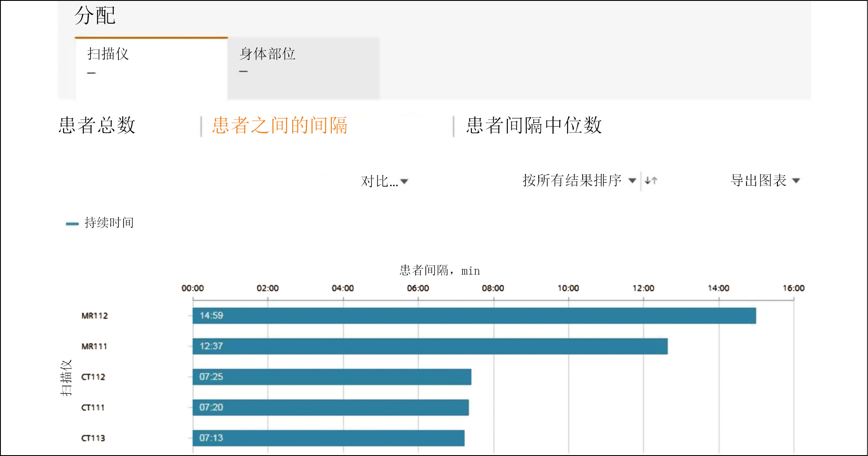Click the CT113 scanner axis label
This screenshot has width=868, height=456.
[93, 438]
